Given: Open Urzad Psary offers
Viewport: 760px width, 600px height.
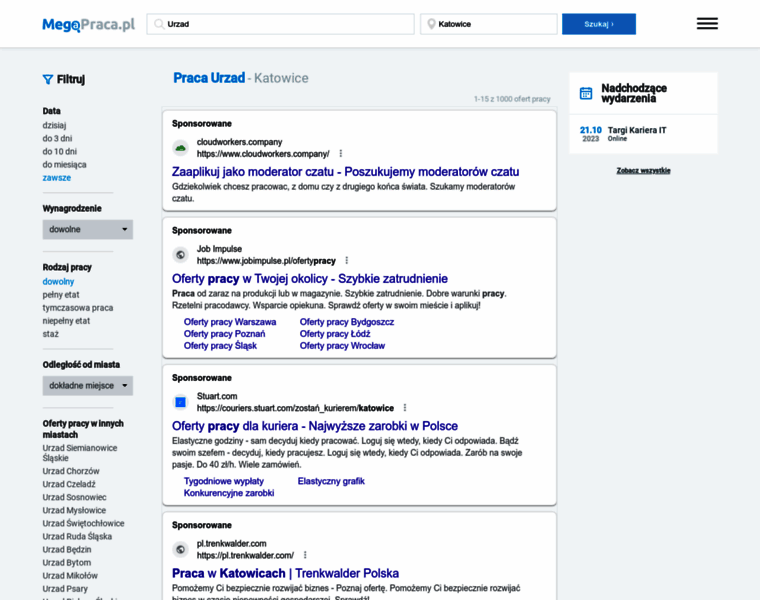Looking at the screenshot, I should pyautogui.click(x=65, y=589).
